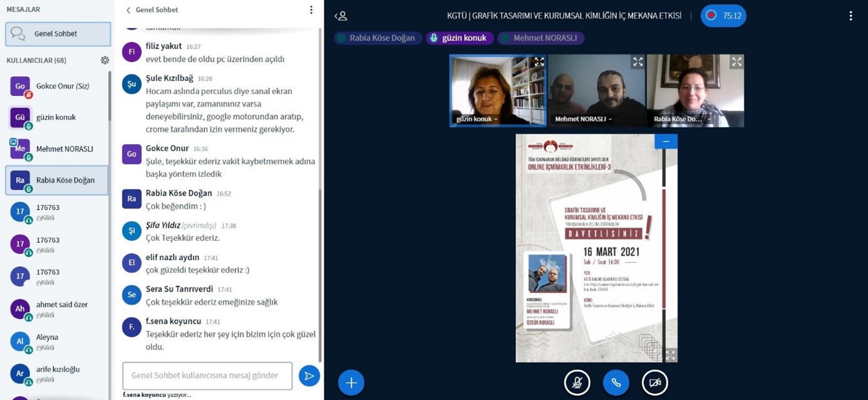Select user Gokce Onur (Siz)

(x=56, y=86)
